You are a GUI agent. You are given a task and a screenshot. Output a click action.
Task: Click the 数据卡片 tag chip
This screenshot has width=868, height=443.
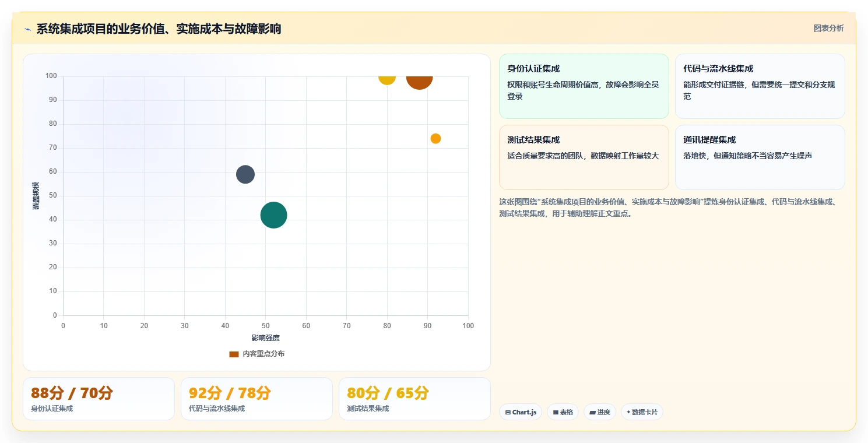(642, 412)
